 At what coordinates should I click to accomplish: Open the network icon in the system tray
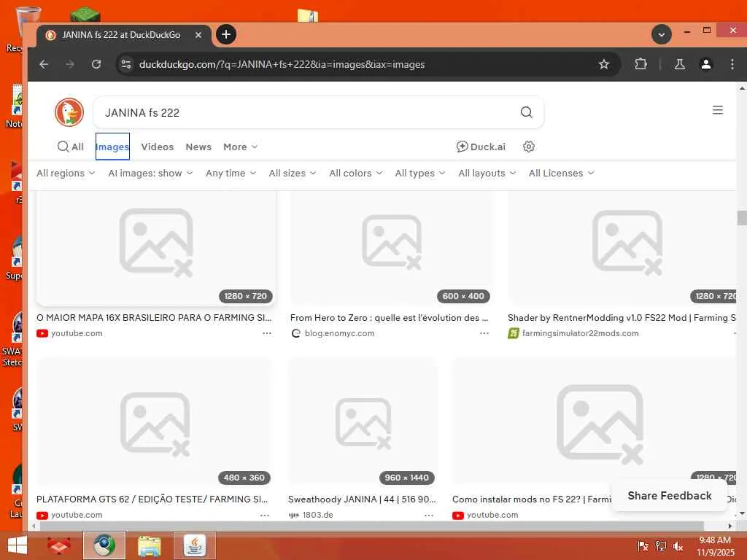(x=660, y=545)
